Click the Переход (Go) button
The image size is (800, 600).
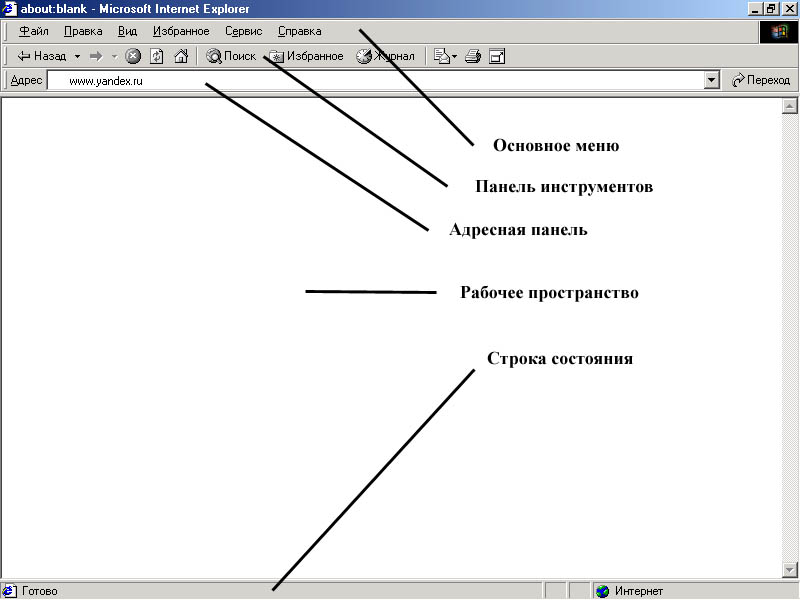[x=760, y=80]
